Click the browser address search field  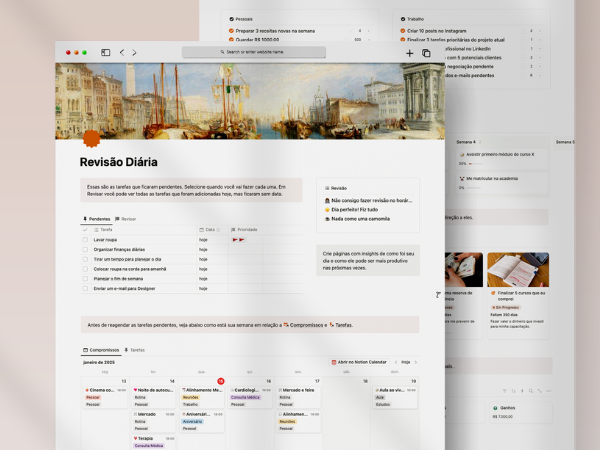coord(254,52)
